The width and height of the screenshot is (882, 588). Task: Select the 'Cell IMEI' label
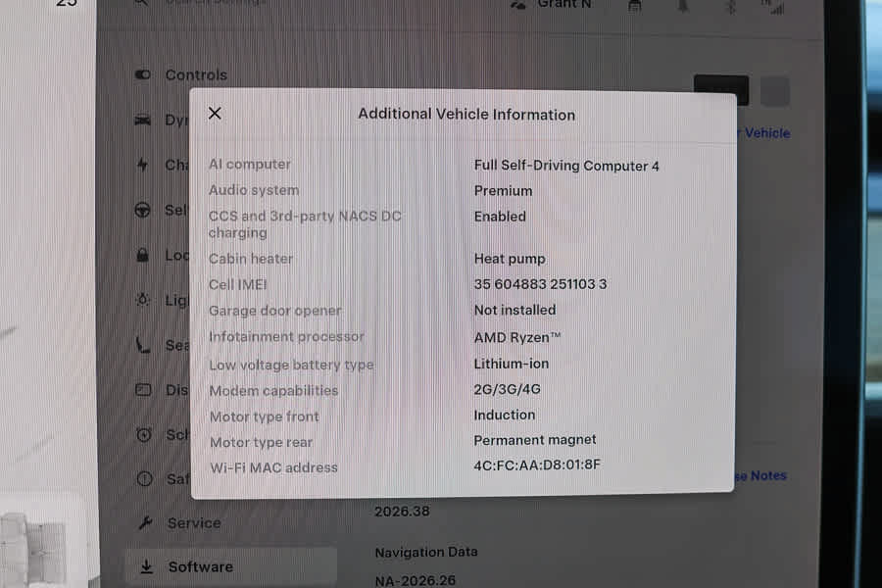(238, 285)
